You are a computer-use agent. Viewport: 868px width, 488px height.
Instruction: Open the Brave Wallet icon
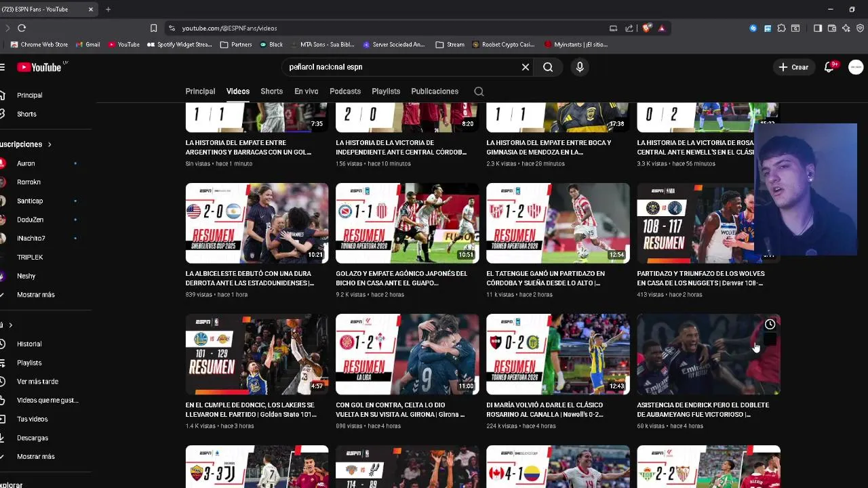tap(832, 28)
